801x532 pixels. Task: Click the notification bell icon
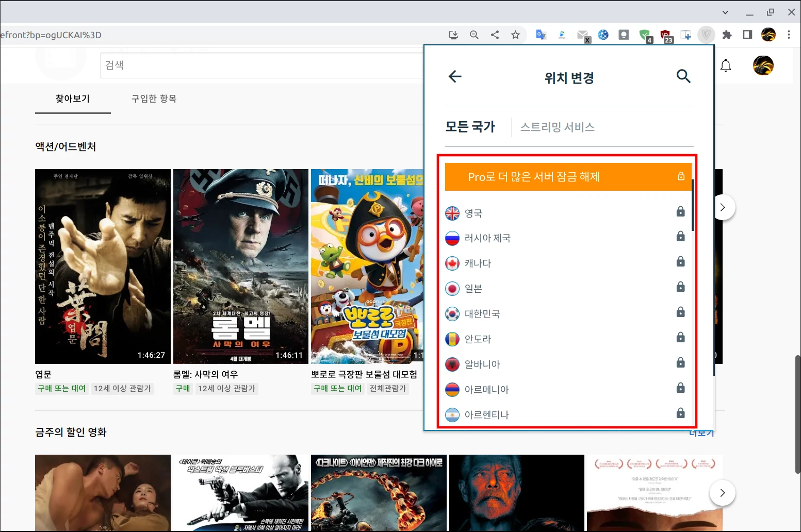pyautogui.click(x=725, y=65)
